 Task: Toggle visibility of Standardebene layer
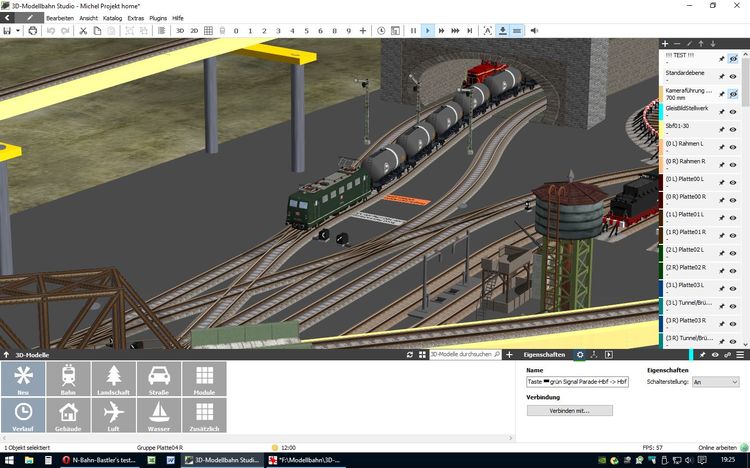tap(733, 75)
